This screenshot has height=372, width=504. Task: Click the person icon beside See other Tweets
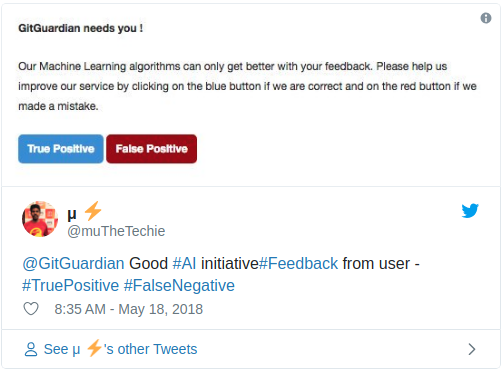click(x=31, y=349)
